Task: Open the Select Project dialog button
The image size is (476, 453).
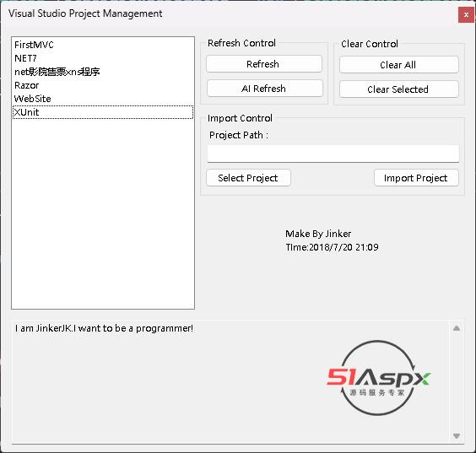Action: pos(248,178)
